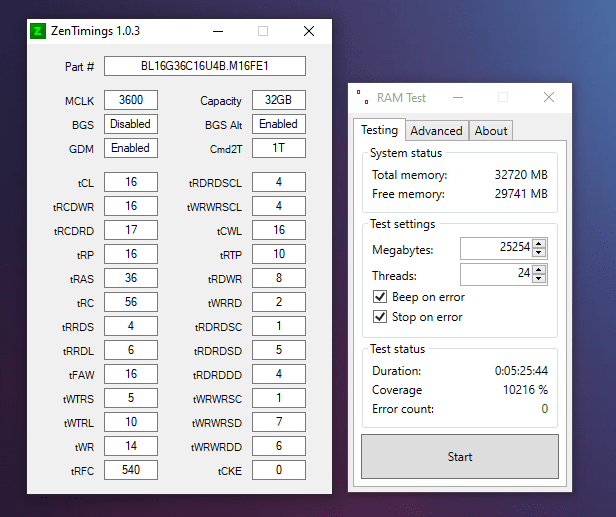Close the ZenTimings window
The image size is (616, 517).
click(309, 31)
